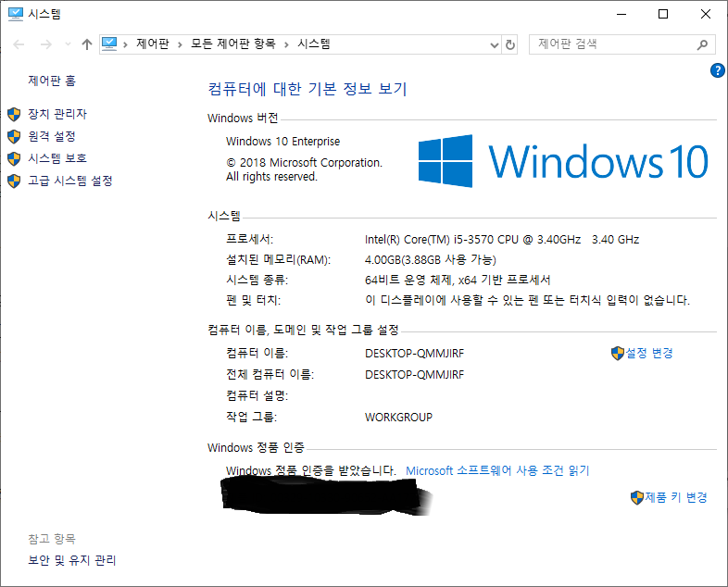Click 64비트 운영 체제 system type value

click(458, 280)
